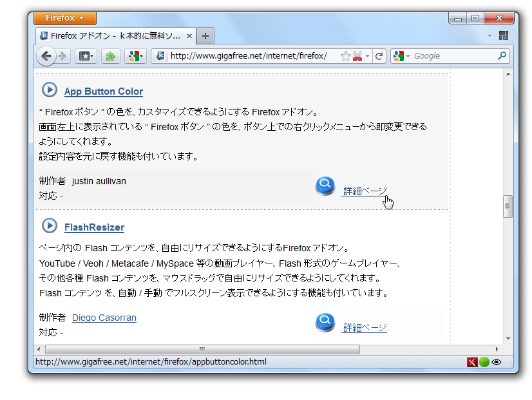Open the App Button Color link
Viewport: 532px width, 400px height.
coord(104,91)
